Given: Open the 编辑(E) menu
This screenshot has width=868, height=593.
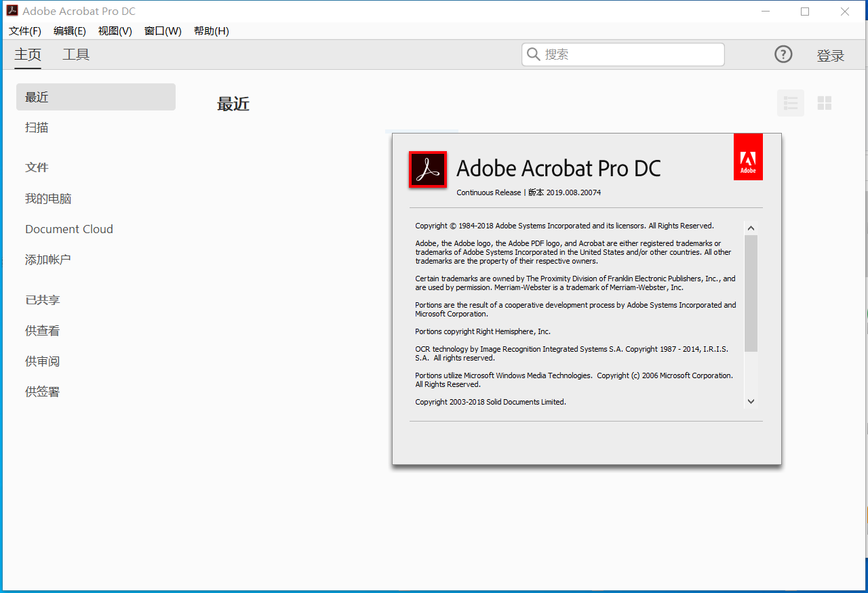Looking at the screenshot, I should pos(70,31).
